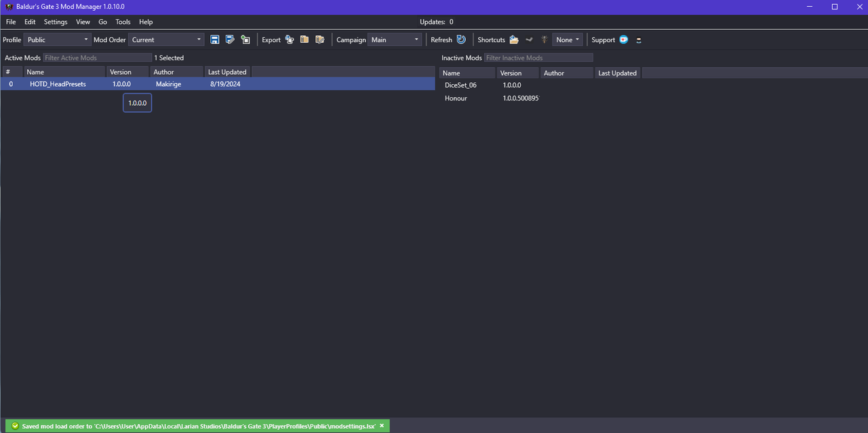Expand the Mod Order Current dropdown

click(166, 40)
